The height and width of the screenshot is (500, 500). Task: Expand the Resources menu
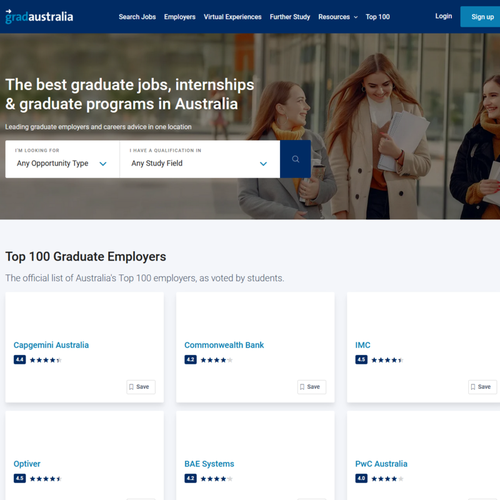click(x=338, y=17)
